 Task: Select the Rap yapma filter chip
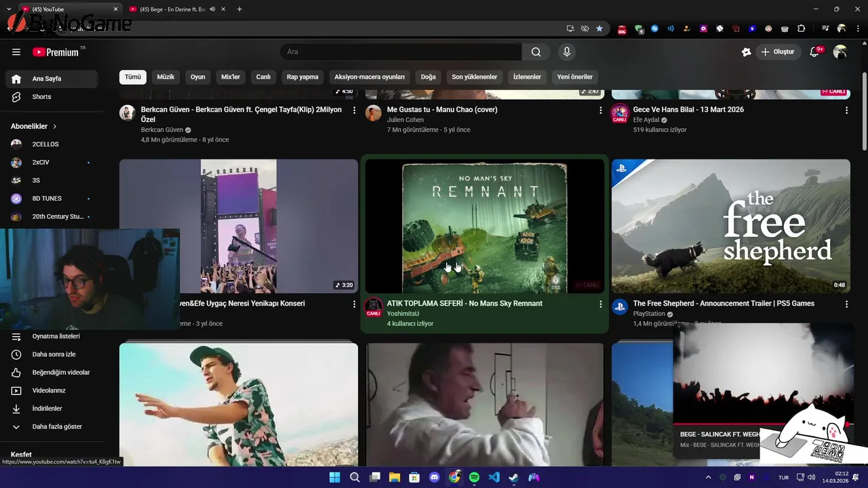point(302,77)
